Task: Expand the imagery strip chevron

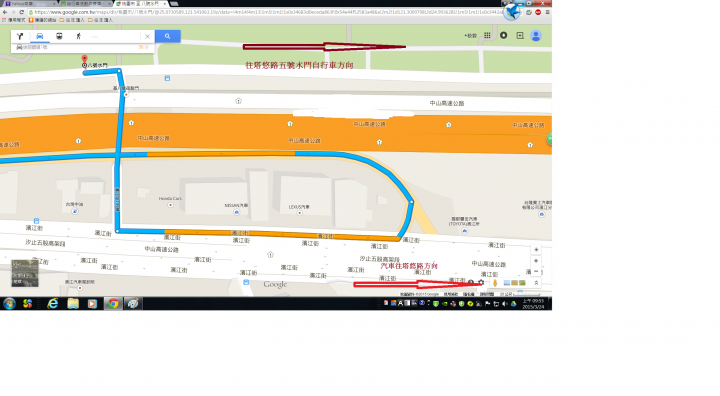Action: 536,283
